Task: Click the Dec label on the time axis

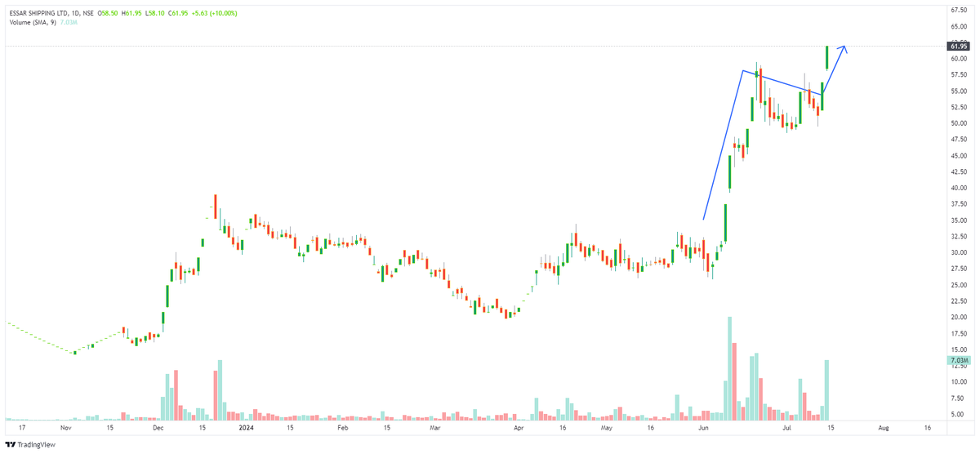Action: [x=158, y=427]
